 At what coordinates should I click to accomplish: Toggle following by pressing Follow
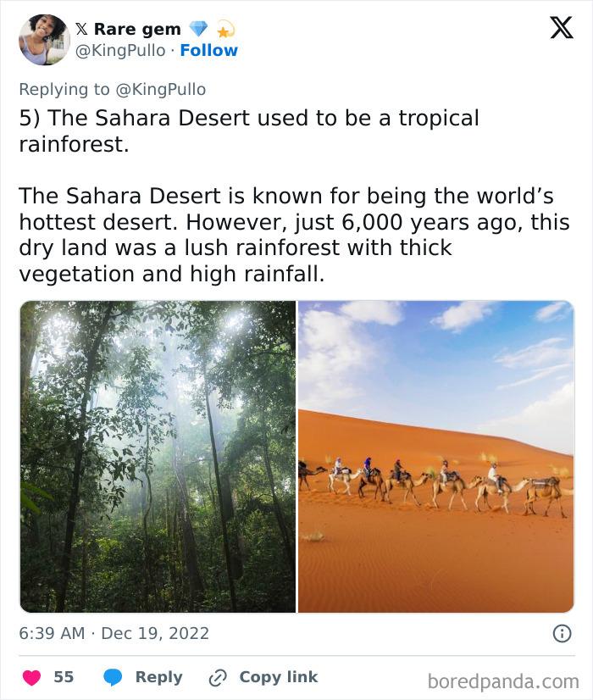point(209,51)
